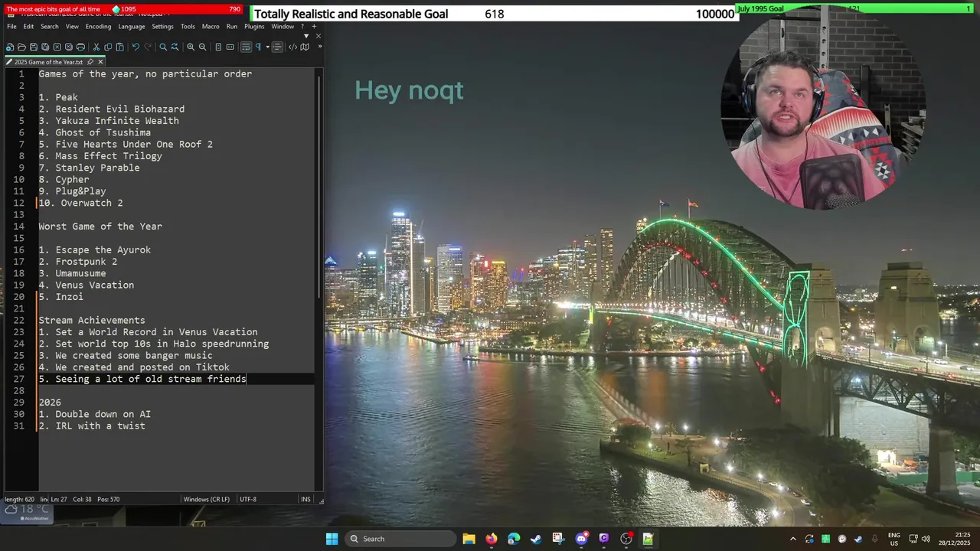Zoom out with the minus magnifier icon
The height and width of the screenshot is (551, 980).
(203, 47)
